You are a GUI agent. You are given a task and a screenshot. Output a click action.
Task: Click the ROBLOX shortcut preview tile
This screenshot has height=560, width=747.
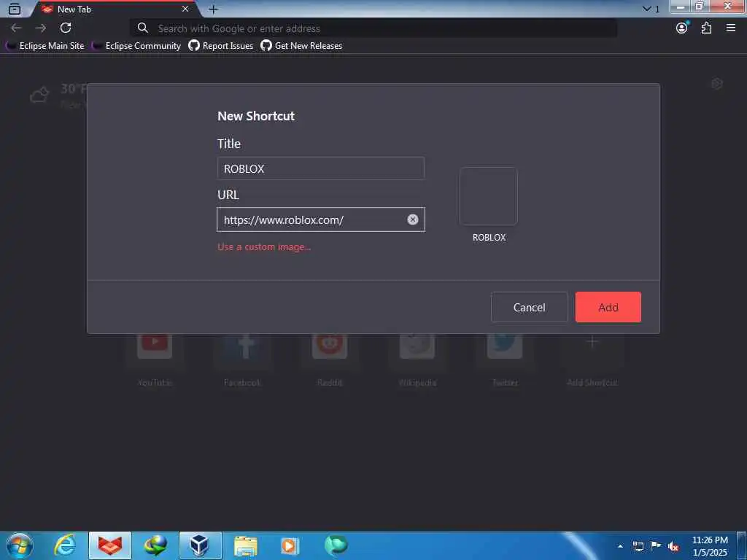[x=488, y=196]
